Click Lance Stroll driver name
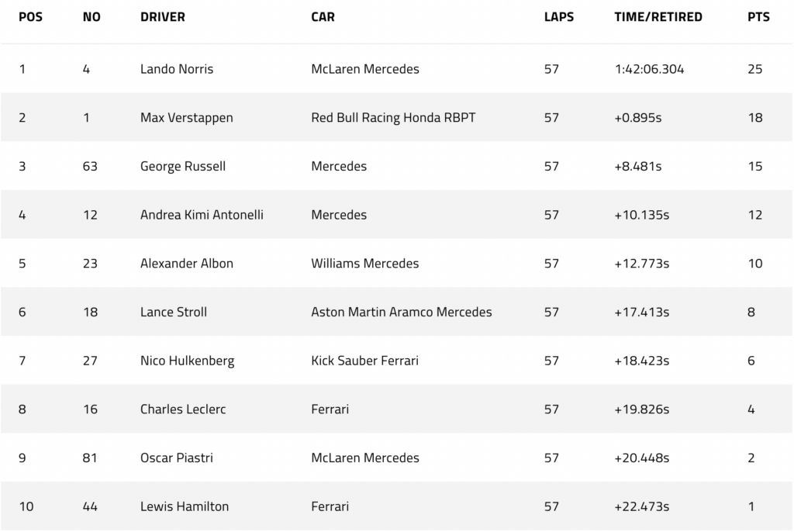The height and width of the screenshot is (532, 794). click(173, 312)
